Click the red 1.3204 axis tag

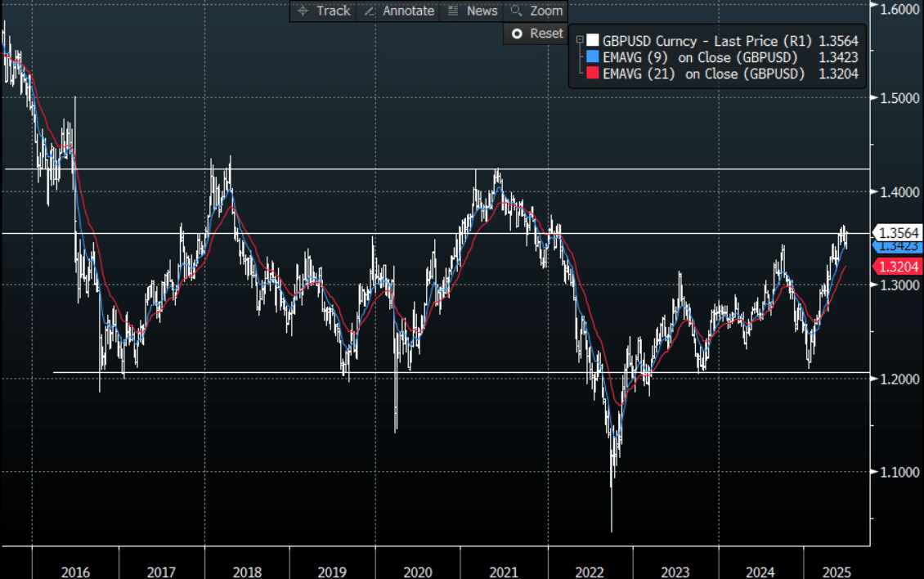[897, 266]
